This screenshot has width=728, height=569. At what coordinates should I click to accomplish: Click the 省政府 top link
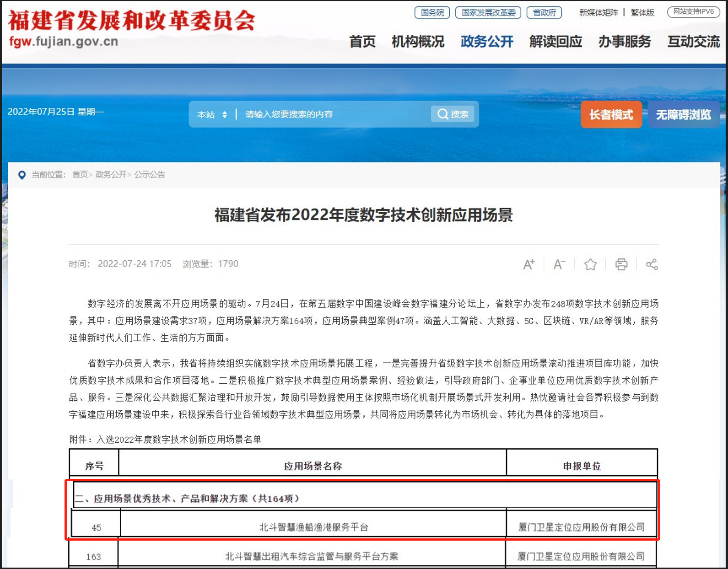tap(544, 13)
